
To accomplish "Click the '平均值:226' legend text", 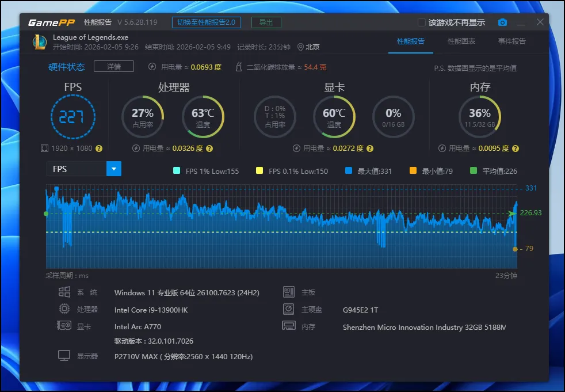I will 500,172.
